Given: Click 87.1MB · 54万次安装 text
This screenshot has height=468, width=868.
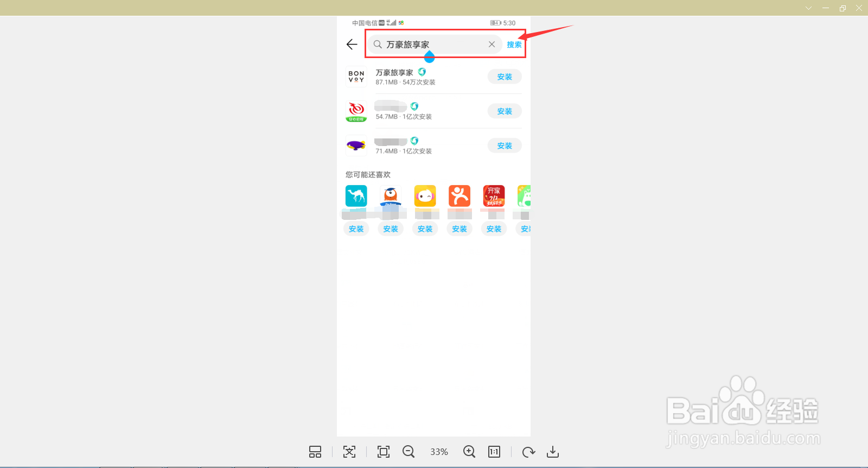Looking at the screenshot, I should point(405,83).
